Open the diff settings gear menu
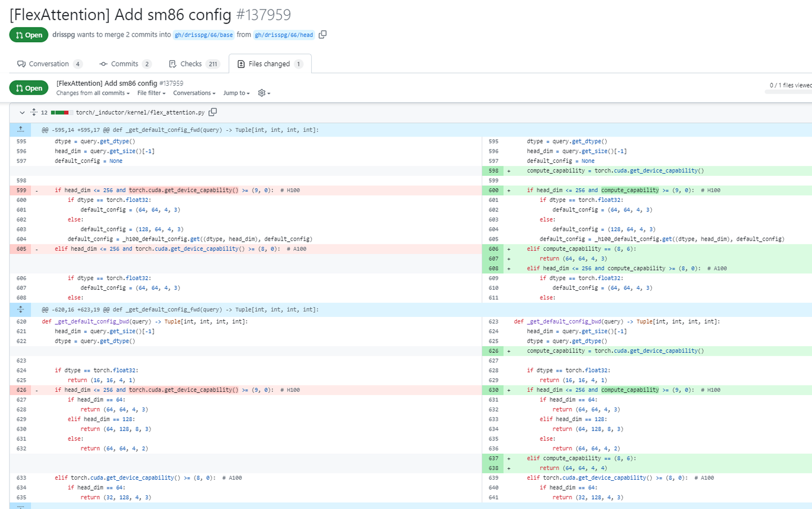This screenshot has height=509, width=812. pyautogui.click(x=263, y=93)
